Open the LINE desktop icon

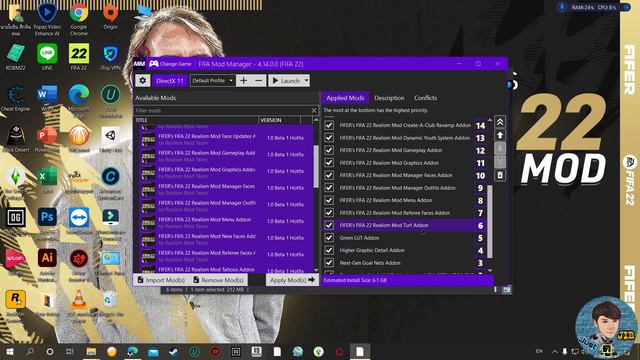[x=47, y=58]
